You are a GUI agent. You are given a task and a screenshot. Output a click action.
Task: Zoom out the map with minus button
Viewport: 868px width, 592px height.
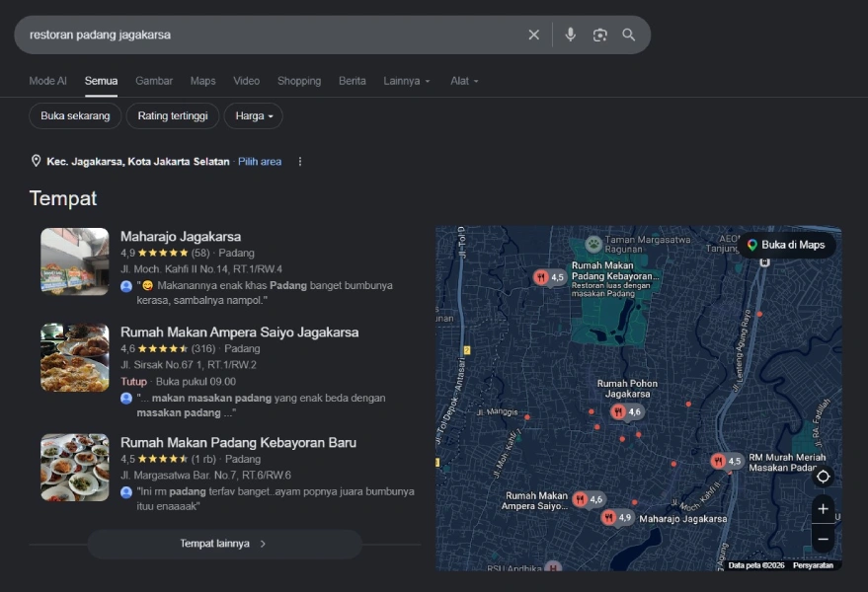click(x=824, y=539)
